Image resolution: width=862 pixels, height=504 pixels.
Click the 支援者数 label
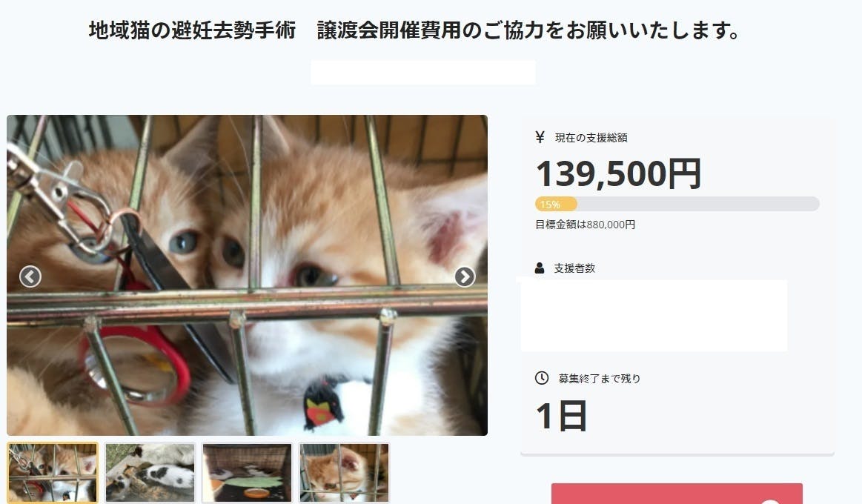point(574,268)
